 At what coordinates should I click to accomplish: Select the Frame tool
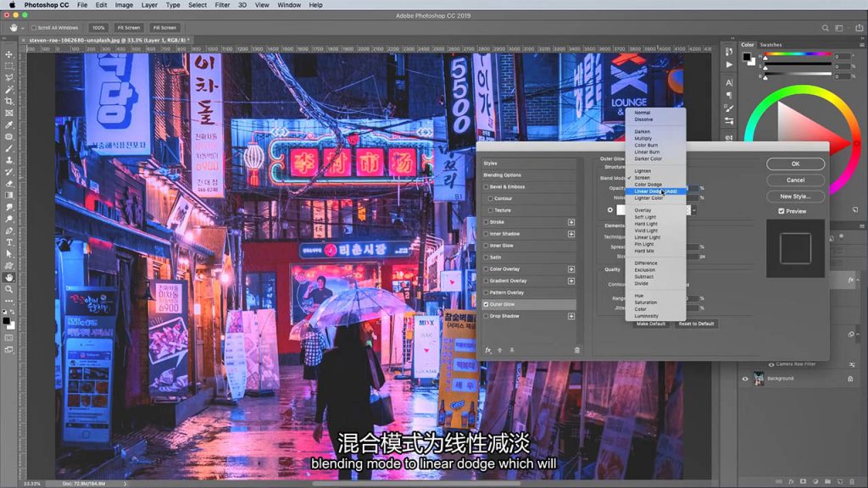tap(8, 113)
